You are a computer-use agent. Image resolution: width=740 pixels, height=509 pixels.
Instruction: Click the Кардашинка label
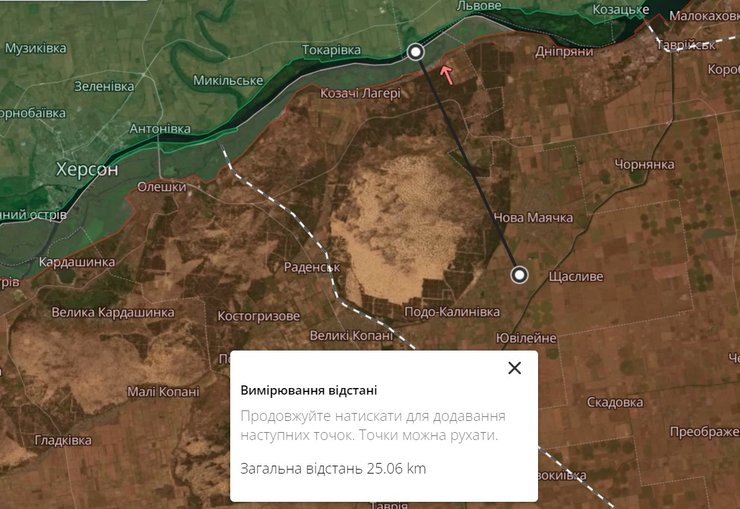77,262
